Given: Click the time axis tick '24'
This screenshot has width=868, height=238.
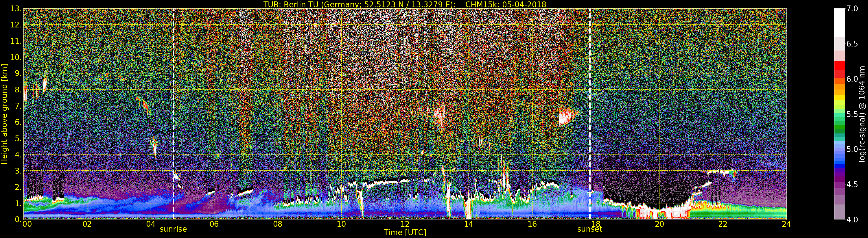Looking at the screenshot, I should click(x=786, y=224).
